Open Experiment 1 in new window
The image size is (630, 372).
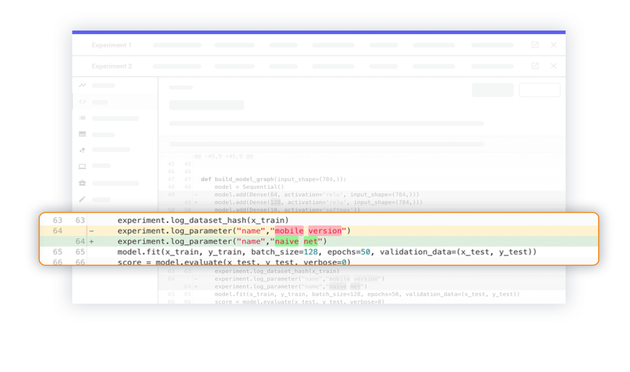point(535,45)
